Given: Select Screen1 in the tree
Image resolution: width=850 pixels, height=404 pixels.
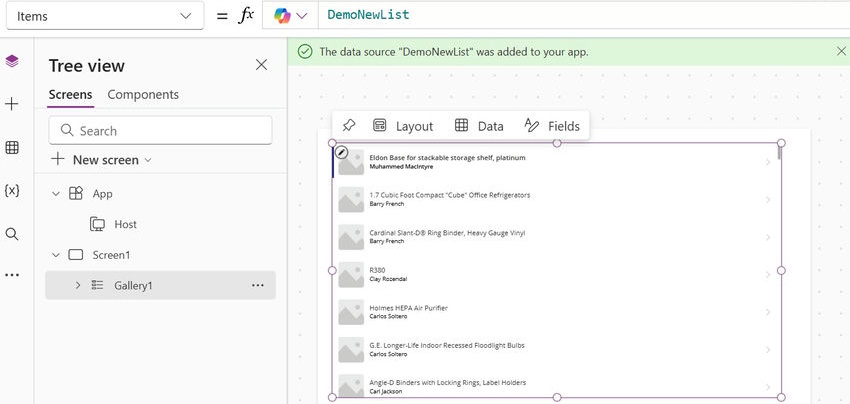Looking at the screenshot, I should click(111, 255).
